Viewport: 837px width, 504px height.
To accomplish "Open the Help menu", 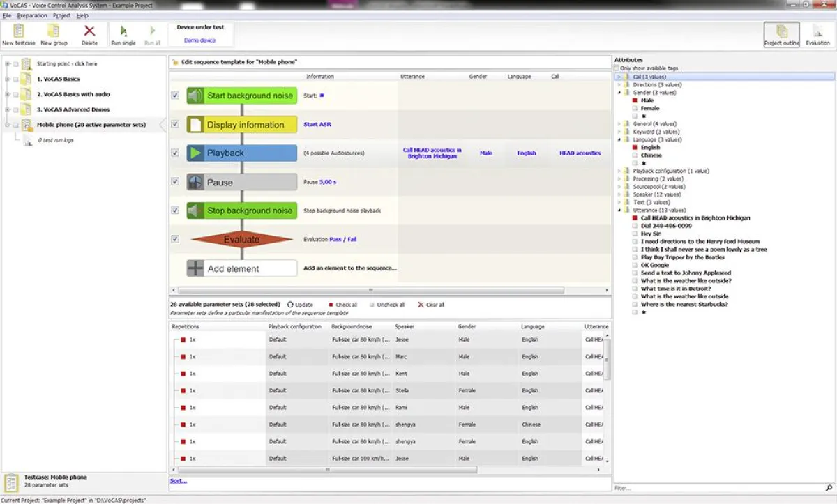I will [82, 15].
